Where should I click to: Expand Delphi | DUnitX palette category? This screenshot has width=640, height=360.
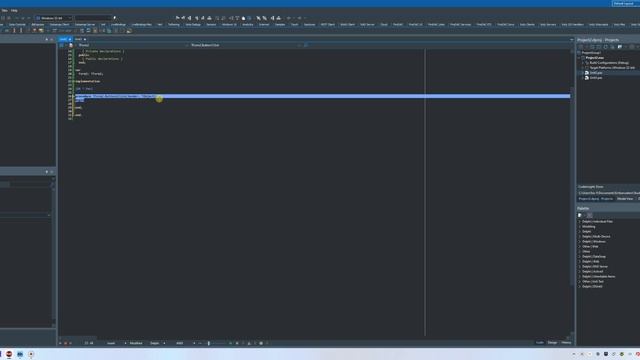click(x=580, y=287)
